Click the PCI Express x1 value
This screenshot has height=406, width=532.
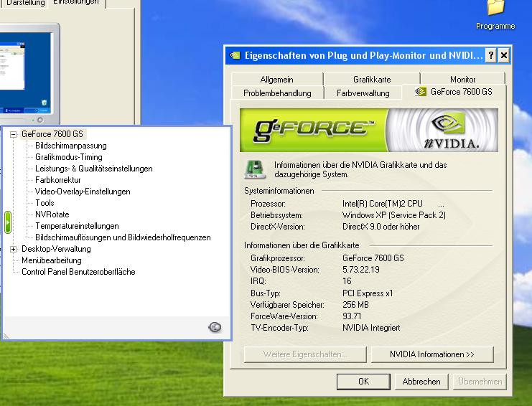(368, 293)
